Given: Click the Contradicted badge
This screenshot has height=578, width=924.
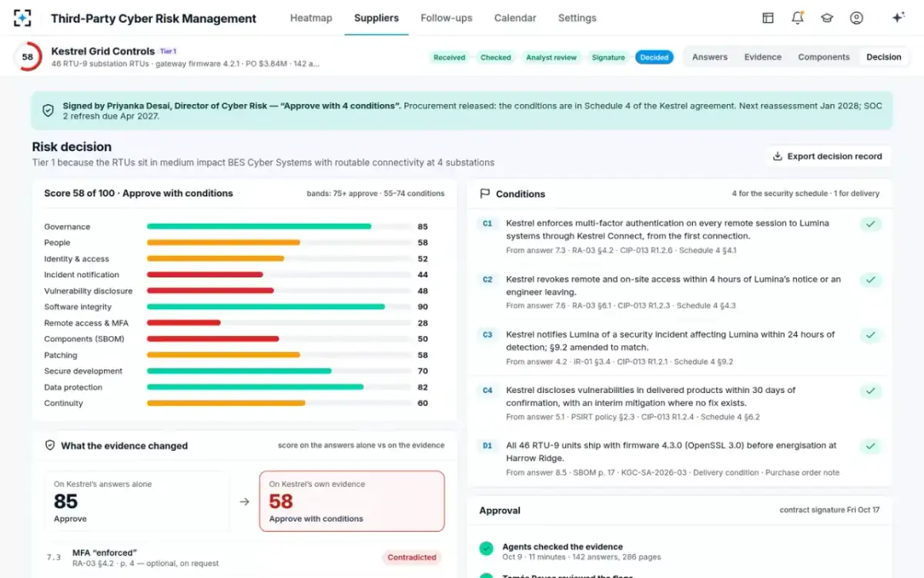Looking at the screenshot, I should pyautogui.click(x=412, y=557).
